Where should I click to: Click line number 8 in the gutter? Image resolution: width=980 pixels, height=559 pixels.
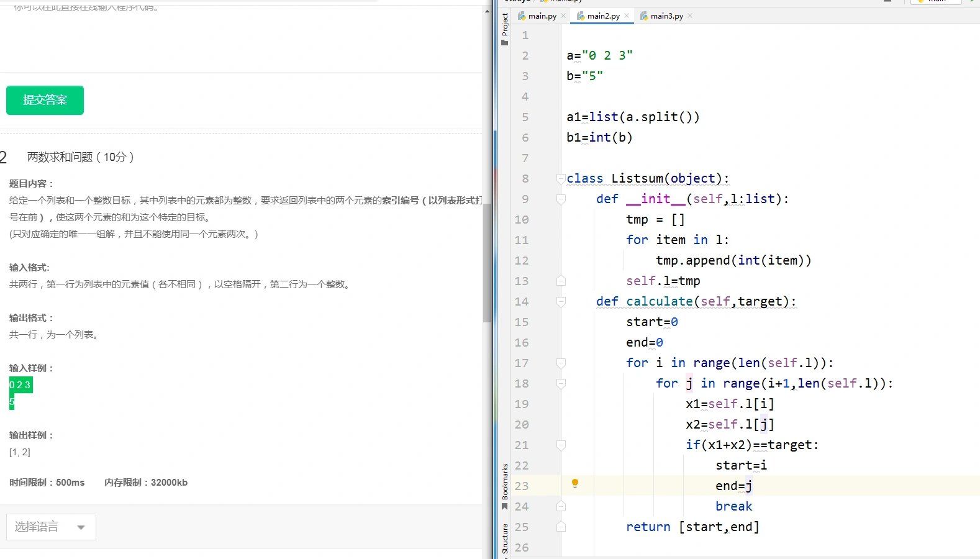(525, 178)
